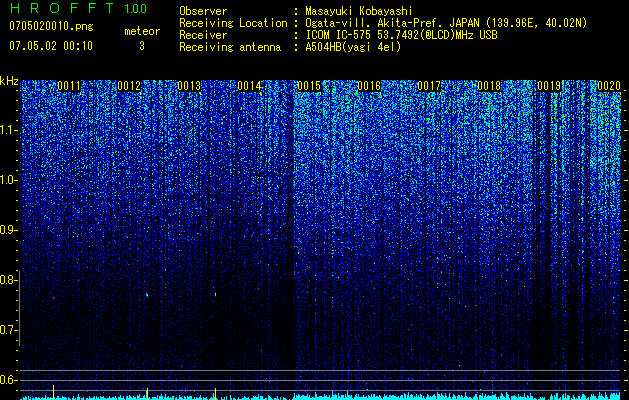Click the version number 1.00

coord(136,9)
